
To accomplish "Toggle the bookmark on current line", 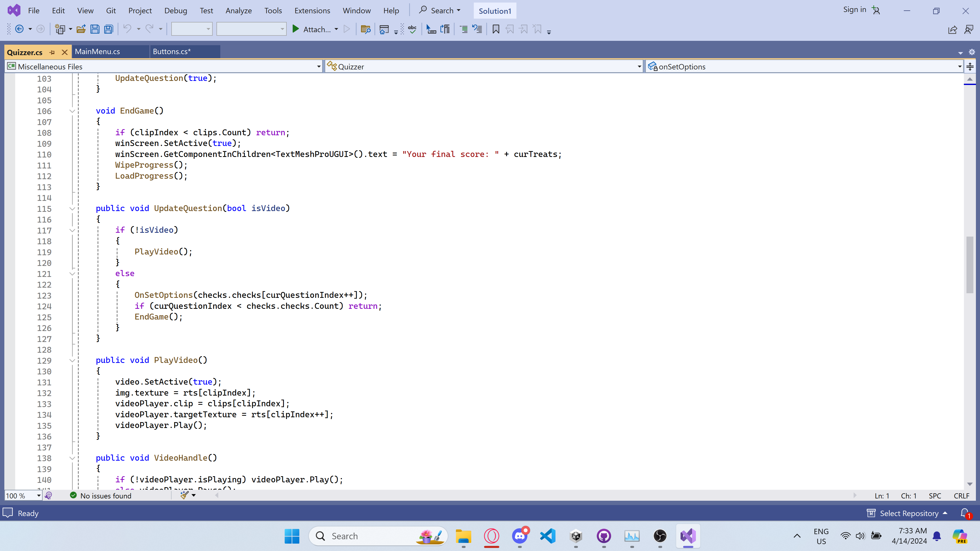I will coord(496,29).
